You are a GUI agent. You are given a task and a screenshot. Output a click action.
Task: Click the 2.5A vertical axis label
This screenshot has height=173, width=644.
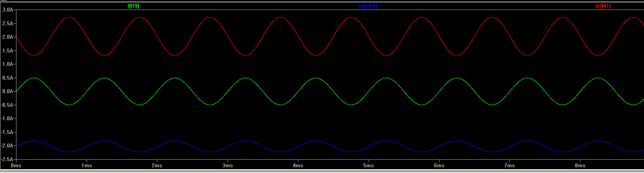click(x=8, y=23)
